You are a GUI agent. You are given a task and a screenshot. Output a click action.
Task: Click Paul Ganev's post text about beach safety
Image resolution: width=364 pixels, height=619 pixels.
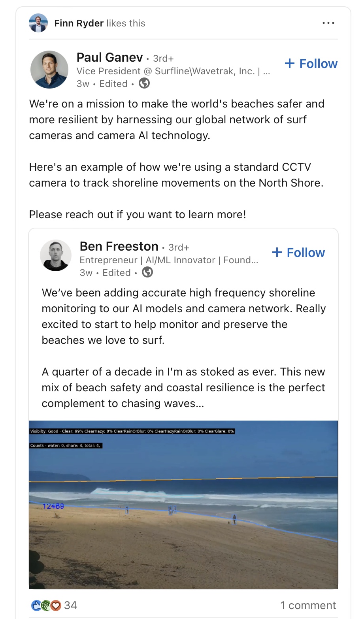[x=176, y=119]
